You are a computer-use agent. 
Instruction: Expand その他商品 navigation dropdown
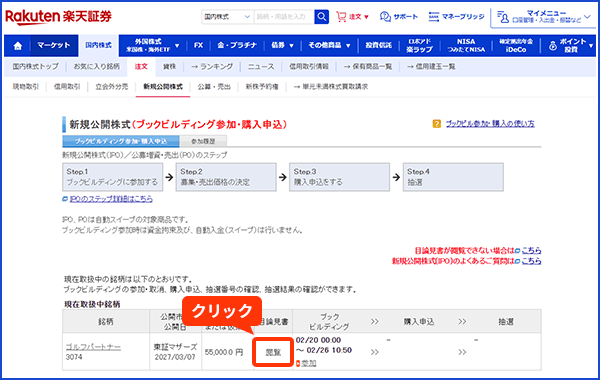pos(329,46)
